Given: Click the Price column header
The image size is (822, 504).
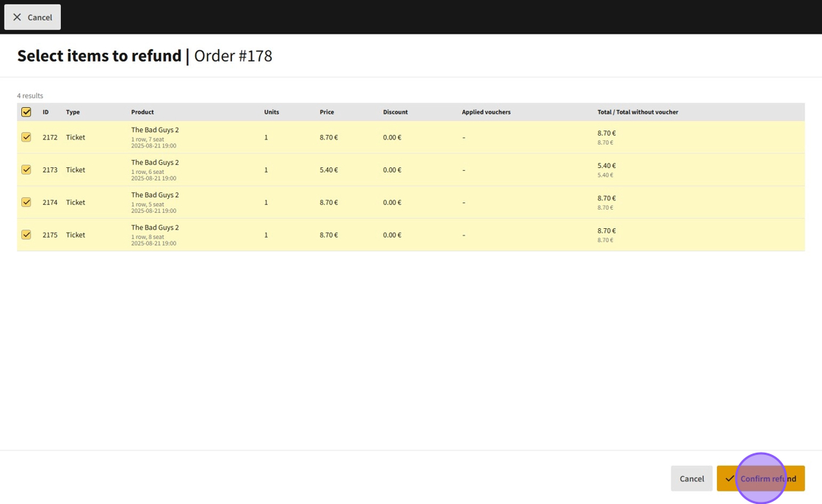Looking at the screenshot, I should point(327,112).
